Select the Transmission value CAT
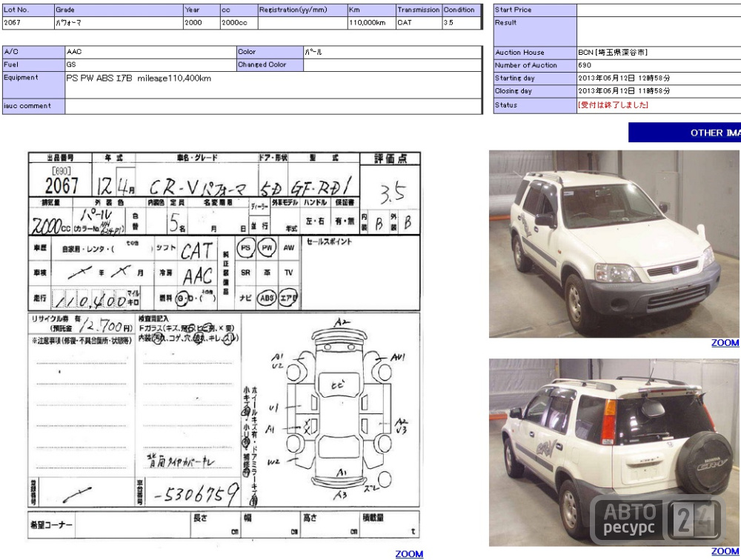This screenshot has width=741, height=560. coord(405,23)
